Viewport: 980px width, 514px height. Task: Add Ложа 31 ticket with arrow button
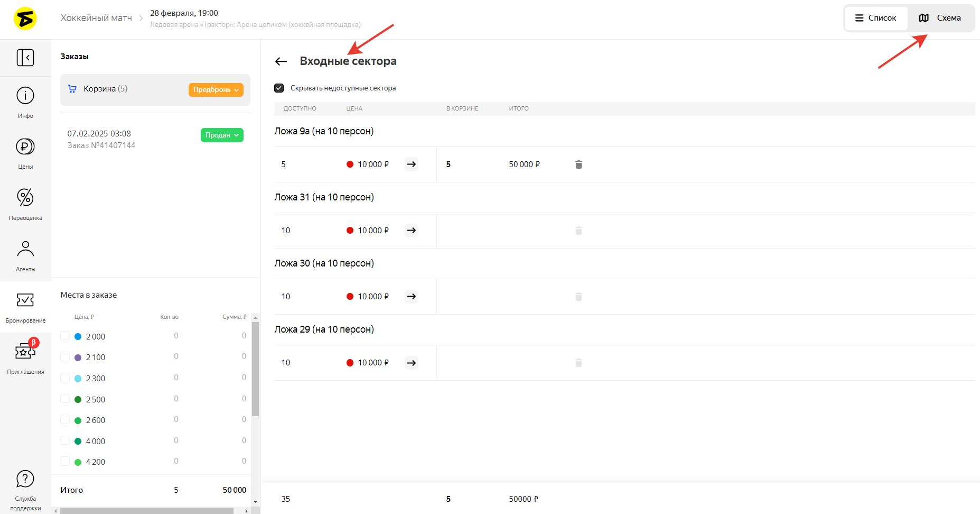click(412, 231)
